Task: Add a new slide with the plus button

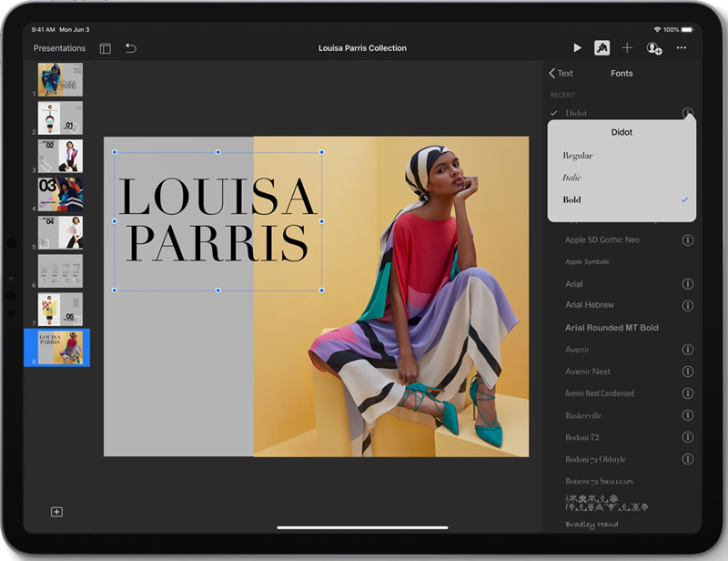Action: click(x=57, y=513)
